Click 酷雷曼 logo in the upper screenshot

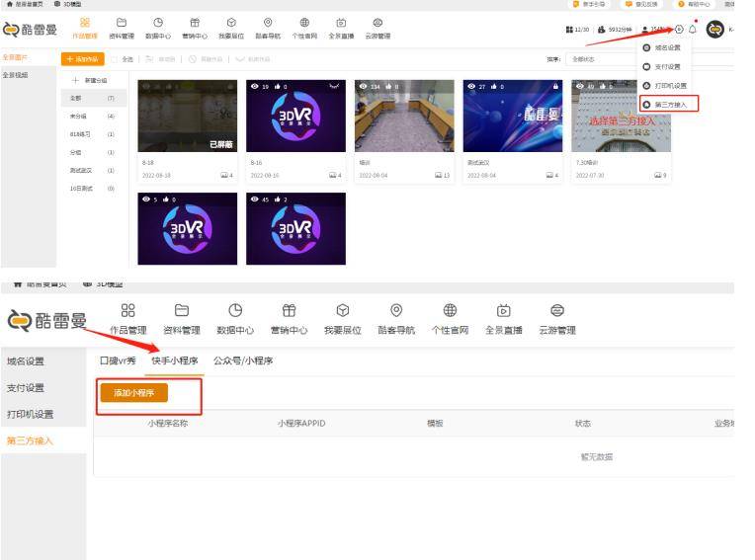(30, 30)
